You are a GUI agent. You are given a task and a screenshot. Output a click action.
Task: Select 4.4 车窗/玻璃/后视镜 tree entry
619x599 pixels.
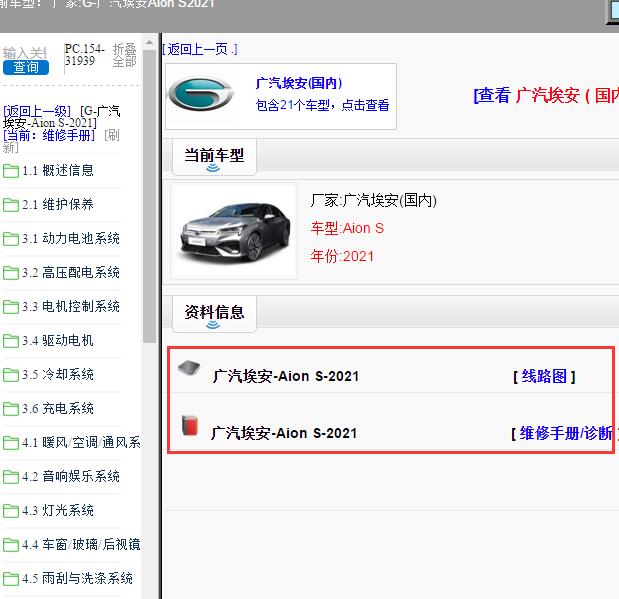coord(81,544)
